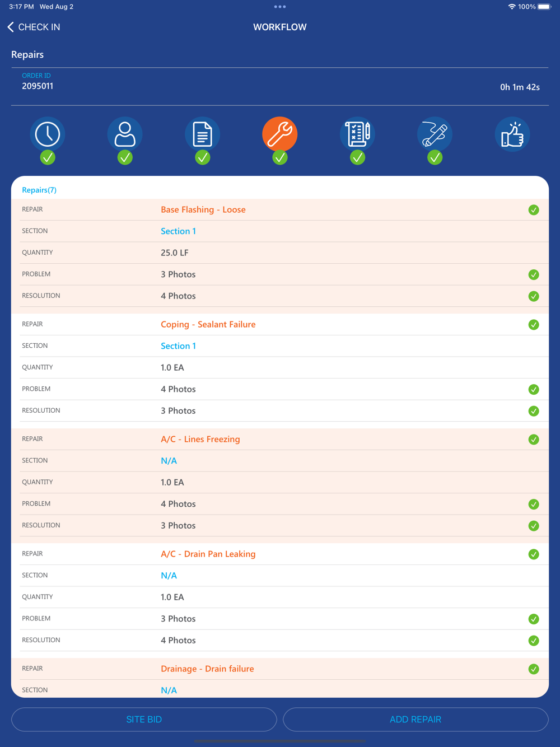The height and width of the screenshot is (747, 560).
Task: View 4 Photos for Lines Freezing problem
Action: [178, 504]
